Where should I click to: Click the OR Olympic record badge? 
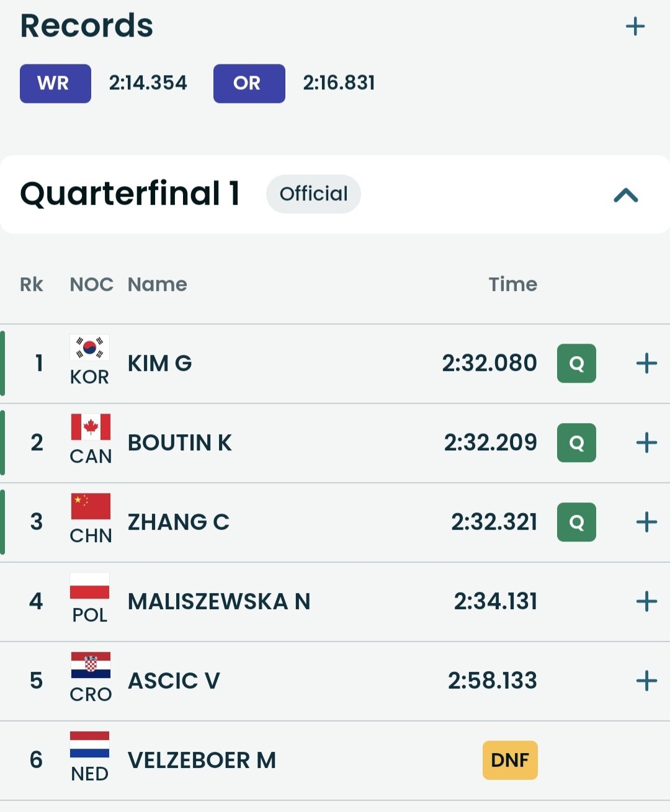[x=249, y=83]
